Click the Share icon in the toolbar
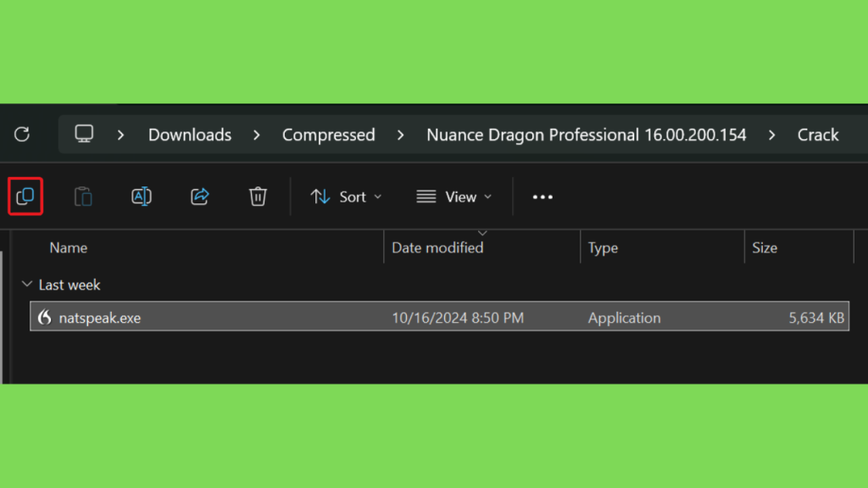868x488 pixels. pos(200,197)
